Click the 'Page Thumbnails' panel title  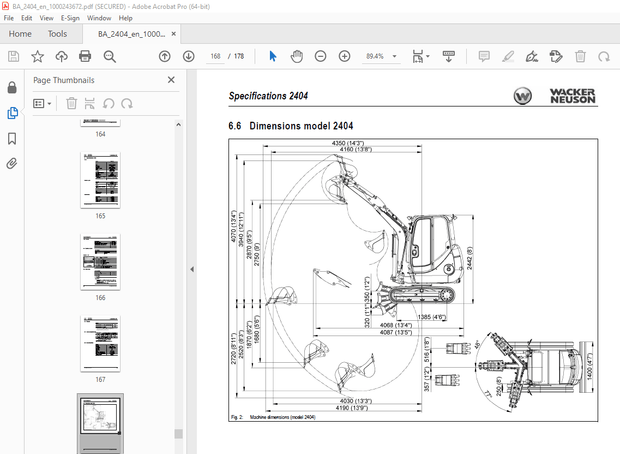coord(64,80)
